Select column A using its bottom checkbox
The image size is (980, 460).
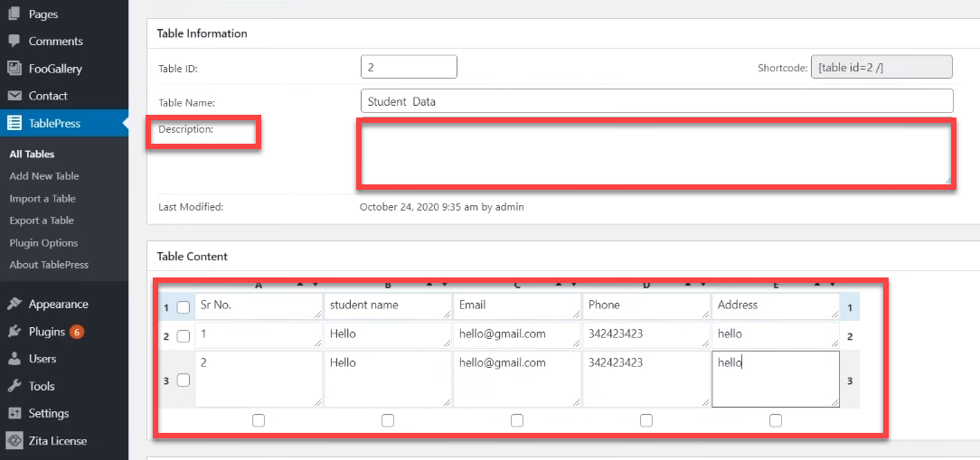pos(259,420)
